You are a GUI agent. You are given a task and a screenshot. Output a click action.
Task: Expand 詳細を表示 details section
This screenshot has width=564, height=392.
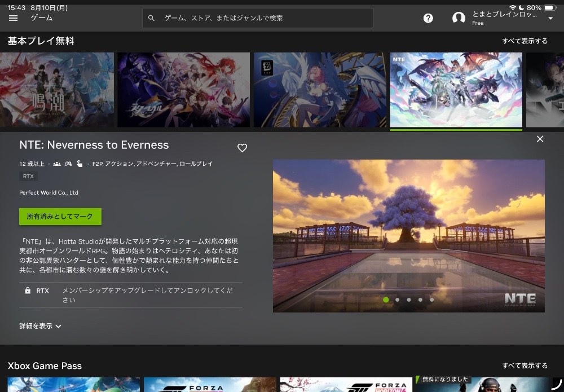pos(40,326)
